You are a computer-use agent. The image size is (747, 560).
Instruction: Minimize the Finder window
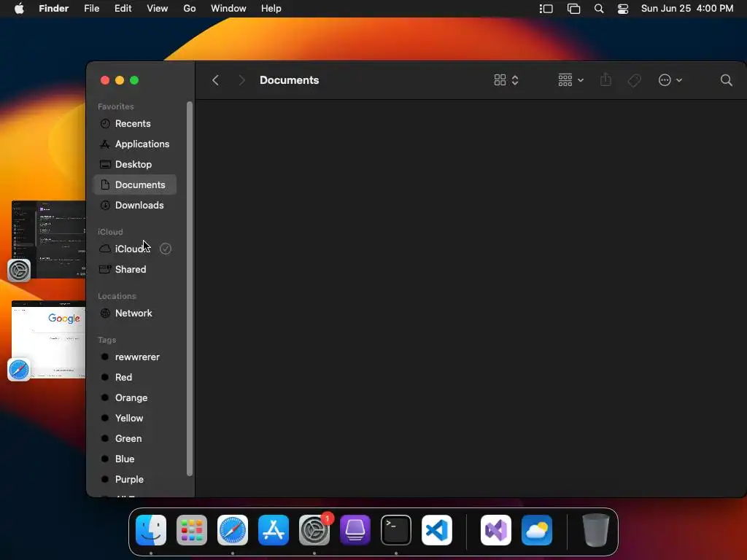120,80
